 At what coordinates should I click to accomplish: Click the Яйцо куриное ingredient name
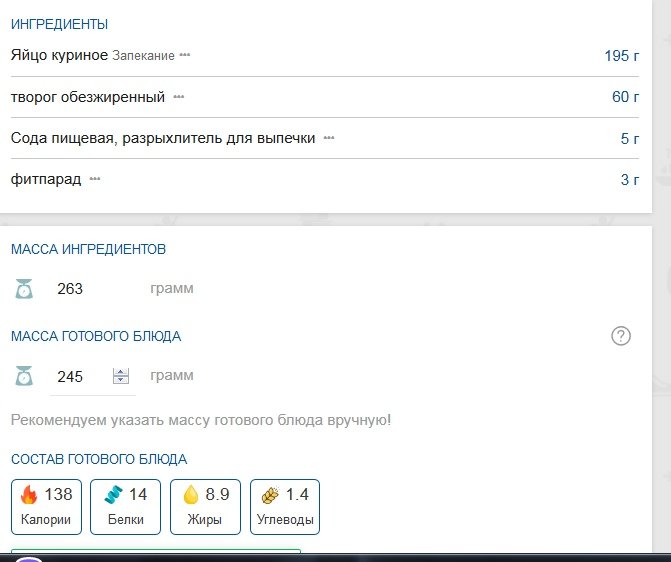(x=59, y=55)
